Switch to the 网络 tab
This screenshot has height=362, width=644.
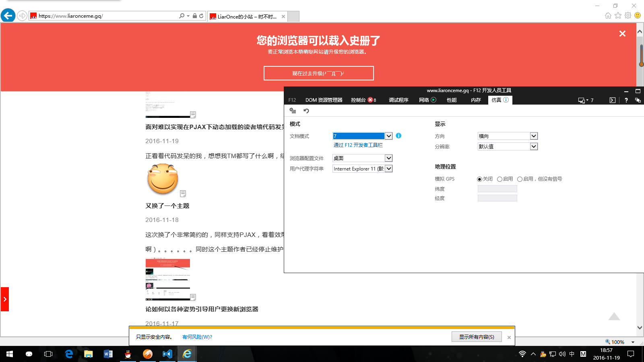click(427, 100)
